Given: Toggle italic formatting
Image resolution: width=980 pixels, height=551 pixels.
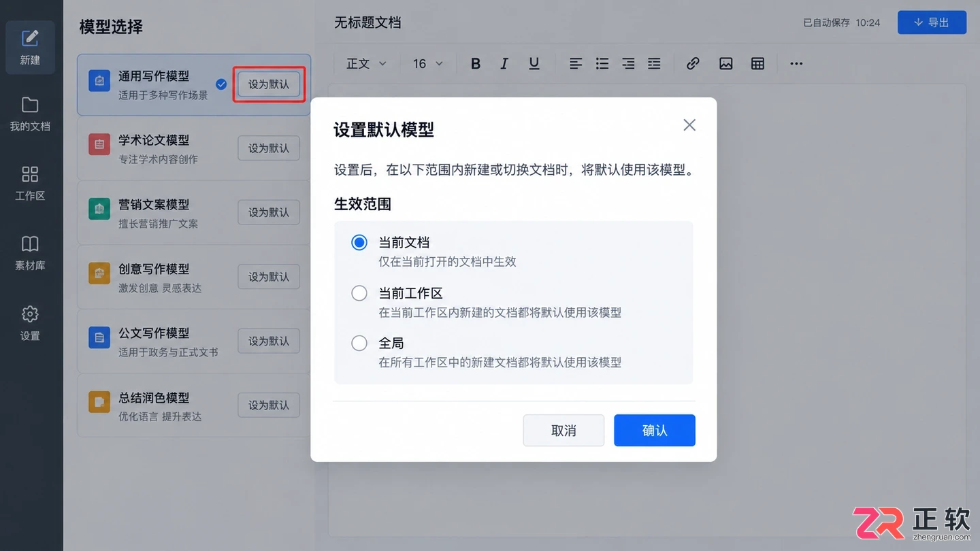Looking at the screenshot, I should point(504,63).
